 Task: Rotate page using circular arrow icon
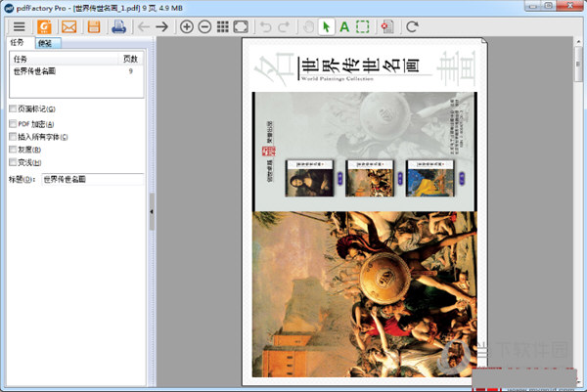coord(412,26)
